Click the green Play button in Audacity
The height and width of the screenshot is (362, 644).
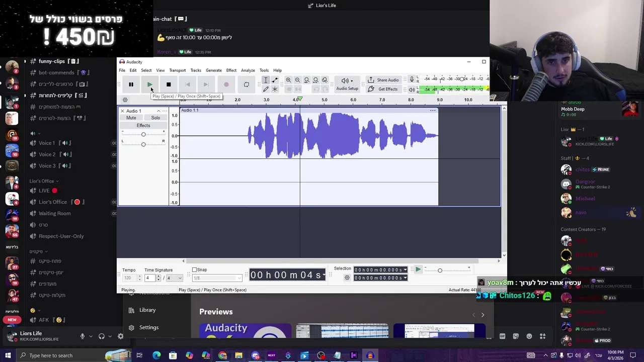[150, 84]
